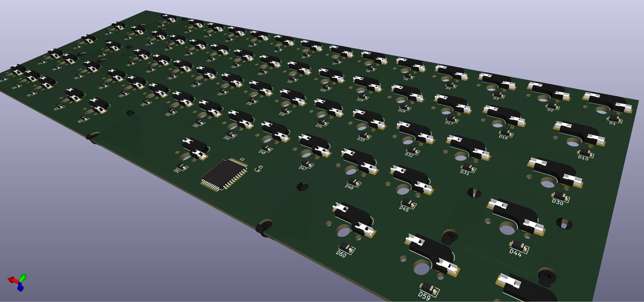Click the D33 silkscreen label
Screen dimensions: 644x302
pyautogui.click(x=361, y=139)
